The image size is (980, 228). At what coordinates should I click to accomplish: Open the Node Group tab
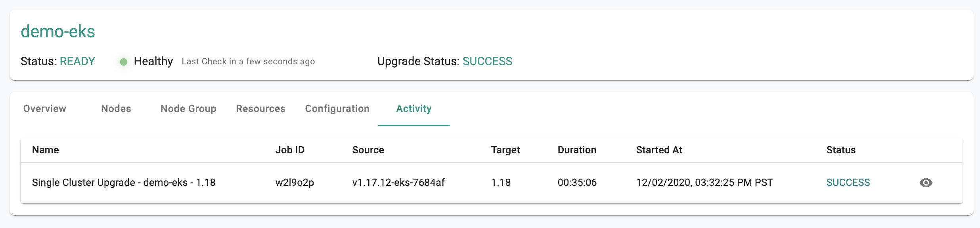(188, 109)
